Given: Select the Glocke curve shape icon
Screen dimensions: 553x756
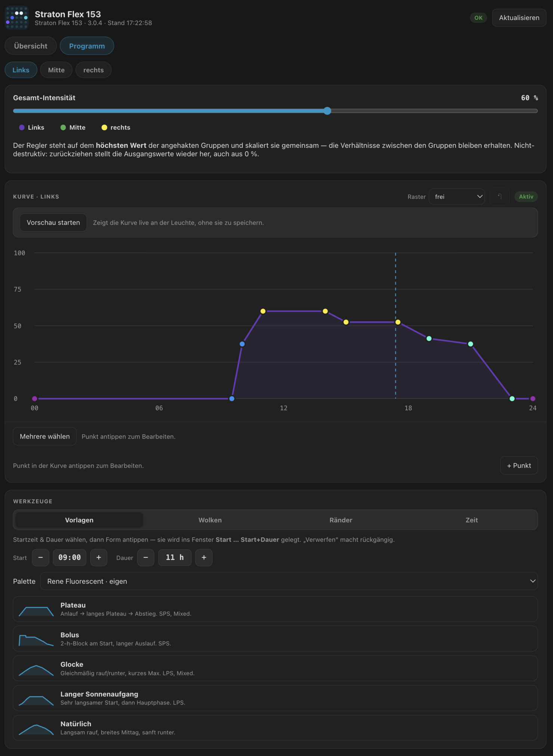Looking at the screenshot, I should click(36, 670).
